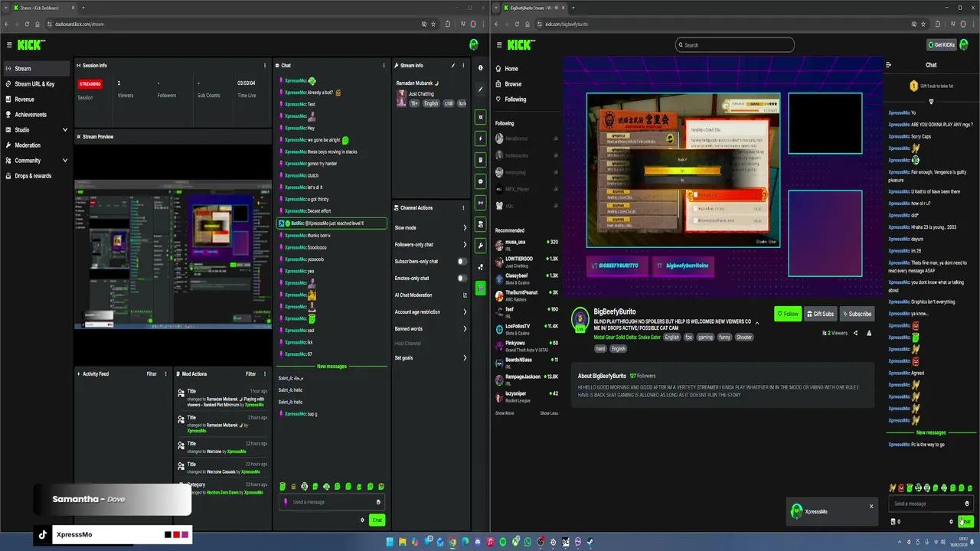Open AI Chat Moderation external link
980x551 pixels.
465,295
